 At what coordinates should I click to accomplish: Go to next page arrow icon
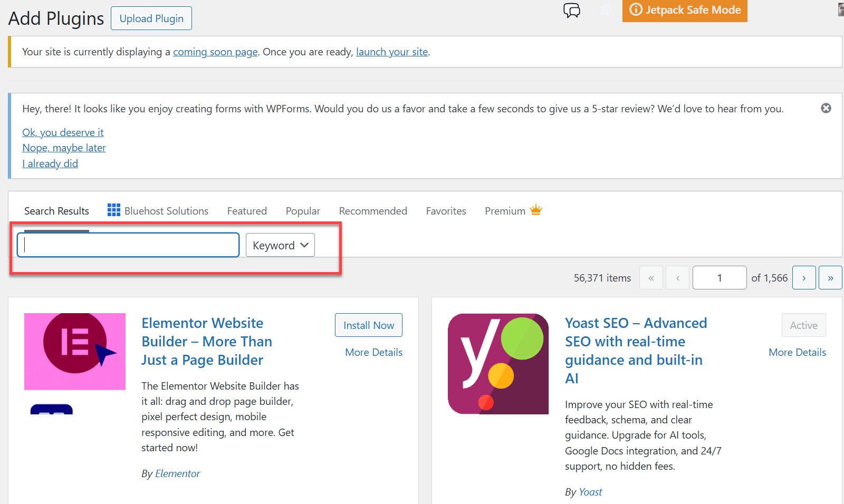804,277
